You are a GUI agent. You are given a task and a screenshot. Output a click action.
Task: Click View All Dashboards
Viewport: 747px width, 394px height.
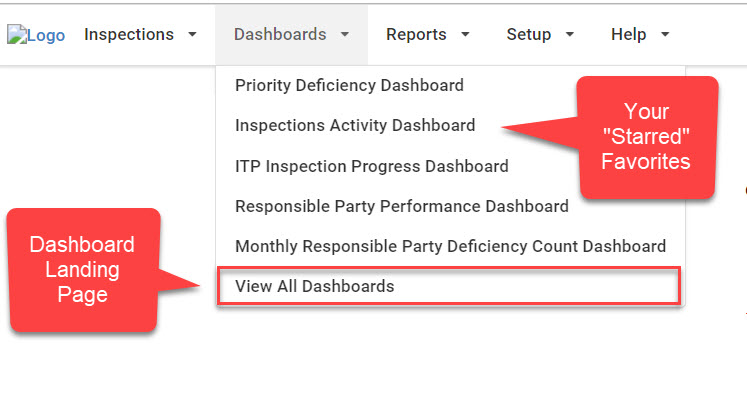pyautogui.click(x=449, y=286)
